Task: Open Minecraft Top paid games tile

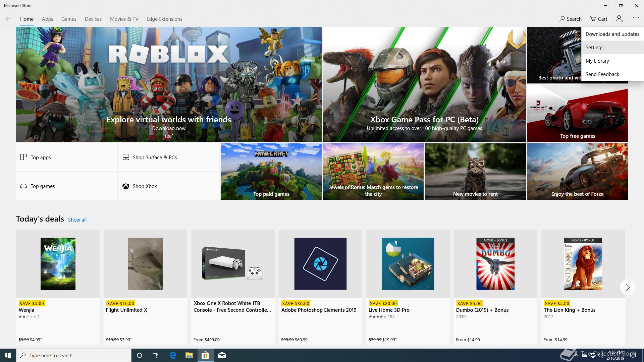Action: 271,172
